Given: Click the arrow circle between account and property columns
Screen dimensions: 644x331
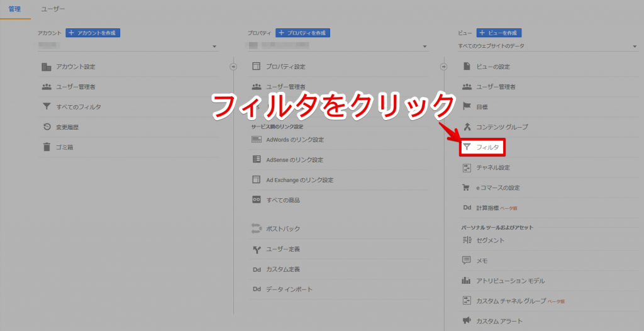Looking at the screenshot, I should point(233,67).
